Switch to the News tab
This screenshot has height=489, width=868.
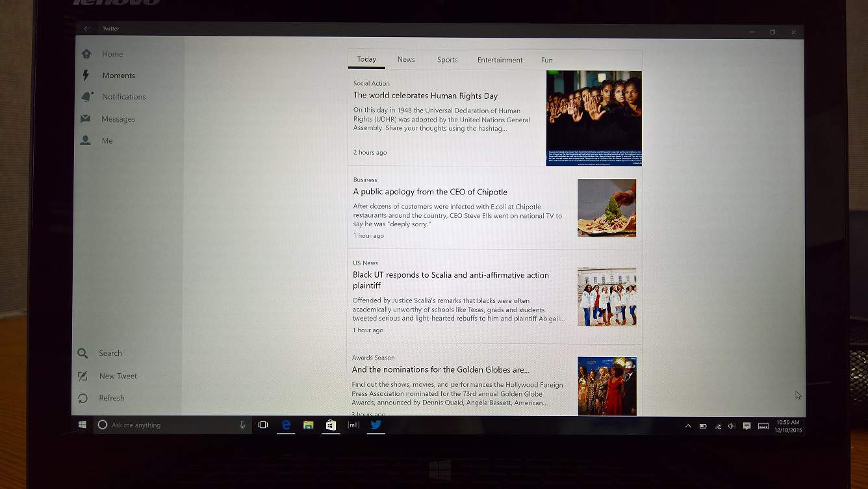[406, 60]
